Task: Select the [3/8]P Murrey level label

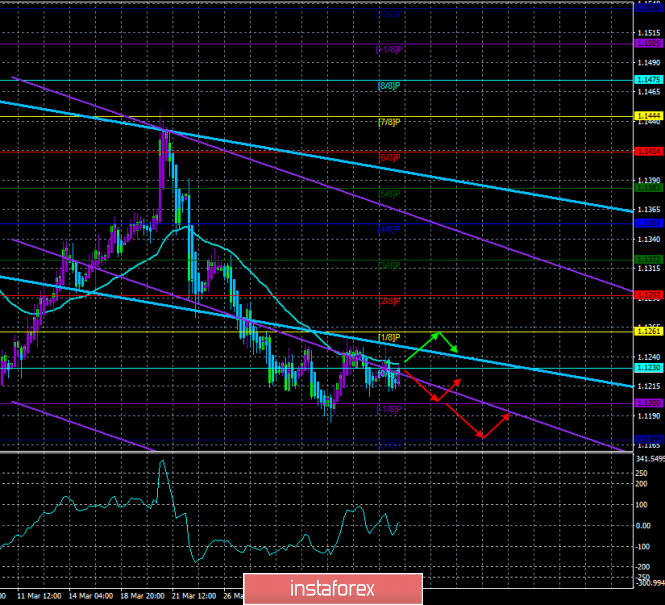Action: [389, 266]
